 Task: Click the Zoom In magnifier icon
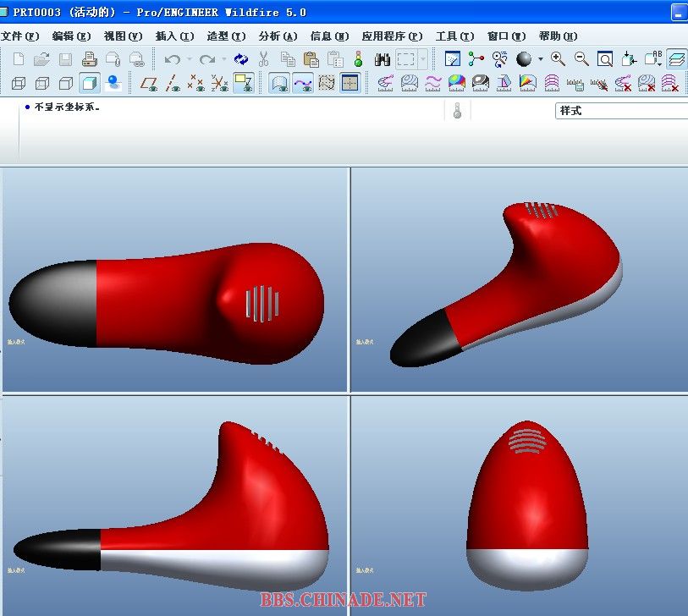558,59
